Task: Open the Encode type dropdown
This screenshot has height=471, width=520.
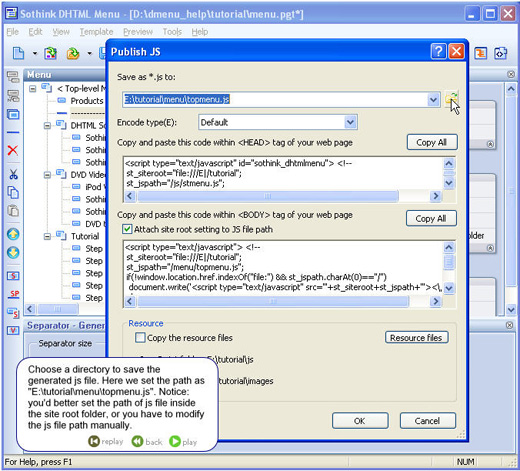Action: click(x=350, y=122)
